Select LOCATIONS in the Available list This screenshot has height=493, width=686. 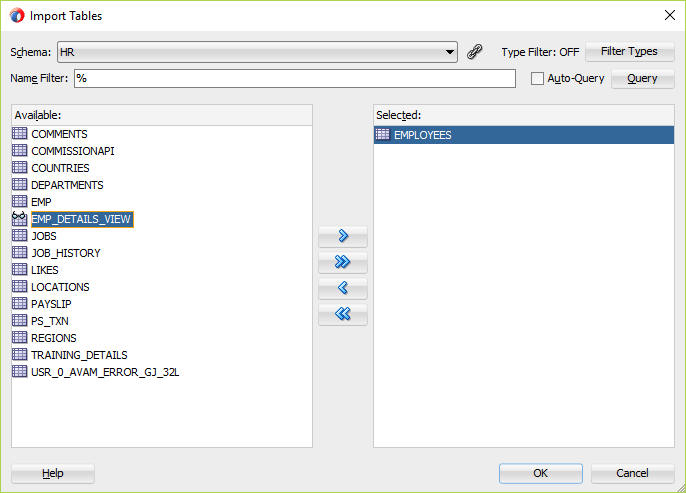pyautogui.click(x=60, y=287)
